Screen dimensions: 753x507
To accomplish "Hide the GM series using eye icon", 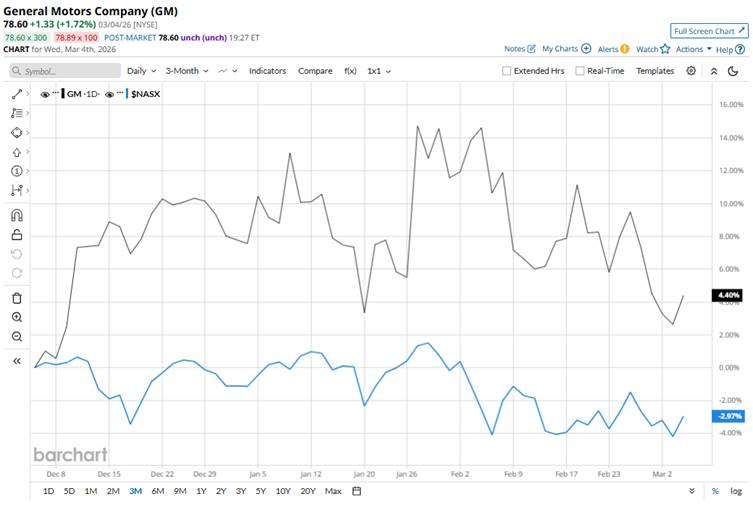I will tap(45, 93).
